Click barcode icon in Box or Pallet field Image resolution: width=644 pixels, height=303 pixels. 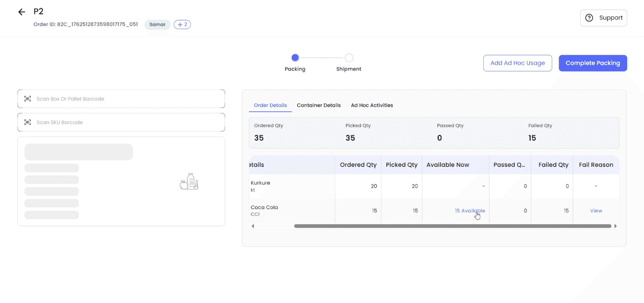click(x=28, y=99)
